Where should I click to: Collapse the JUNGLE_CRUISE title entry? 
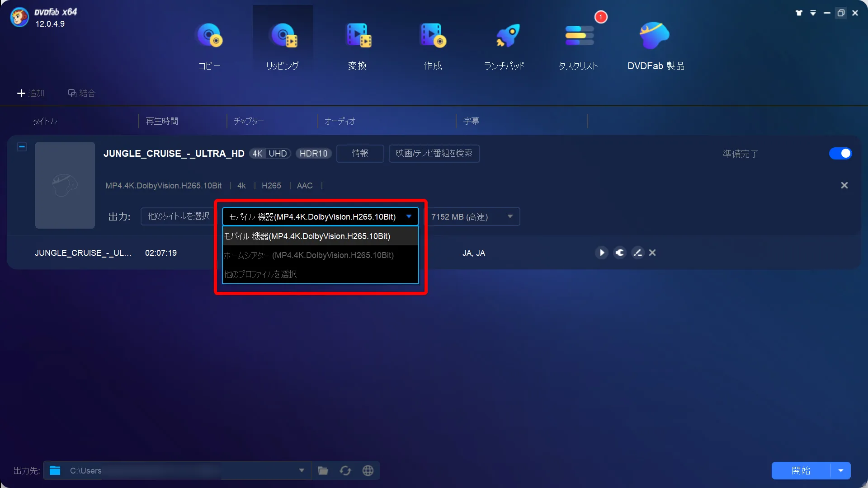pos(22,146)
